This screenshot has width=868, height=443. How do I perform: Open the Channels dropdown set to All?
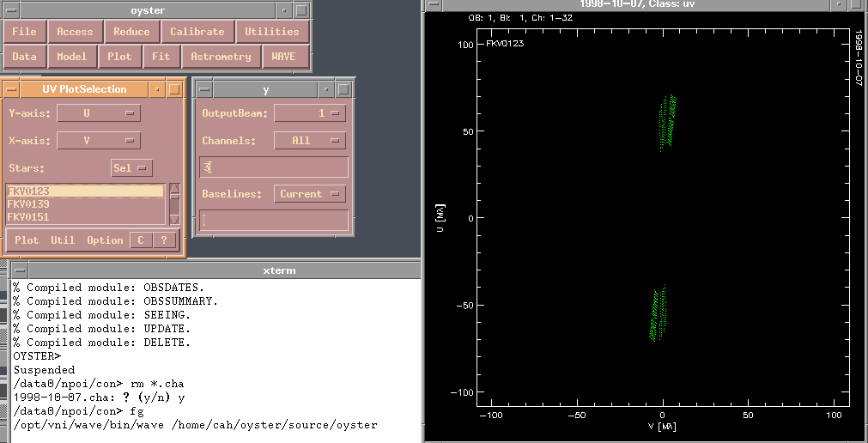point(309,140)
